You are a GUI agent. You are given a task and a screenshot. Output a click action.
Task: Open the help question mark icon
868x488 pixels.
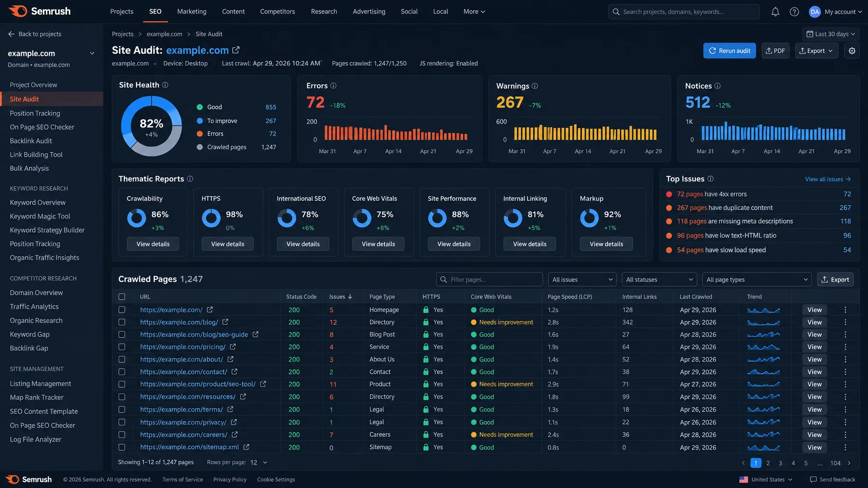click(x=794, y=12)
